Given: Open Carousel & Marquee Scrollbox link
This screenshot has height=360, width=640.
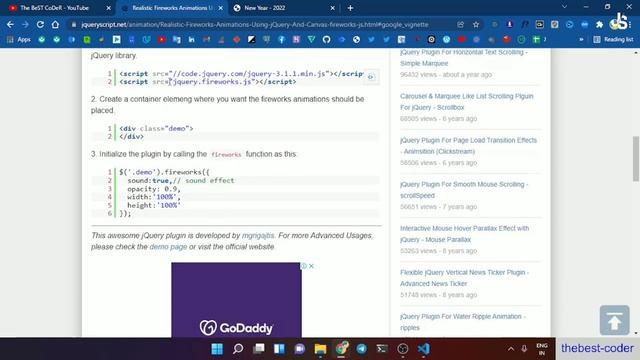Looking at the screenshot, I should pos(467,102).
